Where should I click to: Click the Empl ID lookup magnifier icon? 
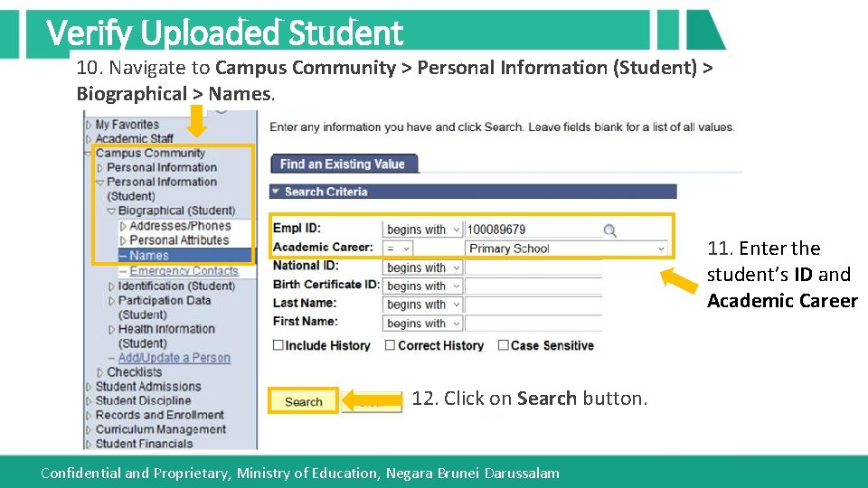point(609,230)
